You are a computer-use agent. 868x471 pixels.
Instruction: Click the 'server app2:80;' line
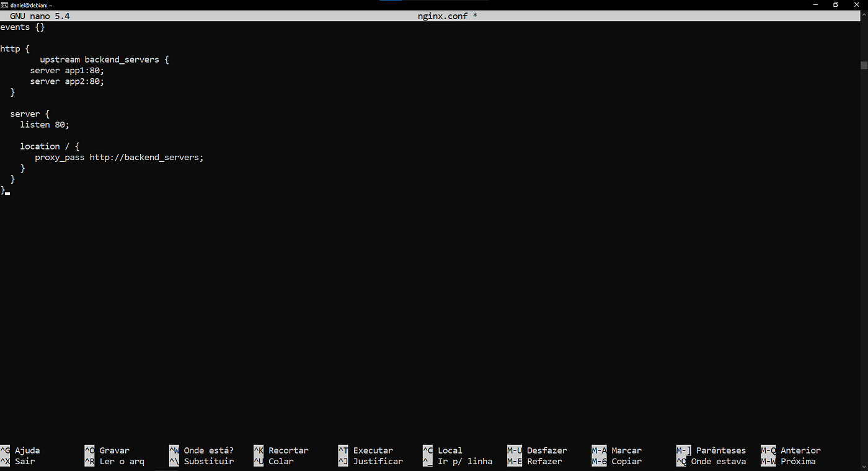pyautogui.click(x=67, y=81)
